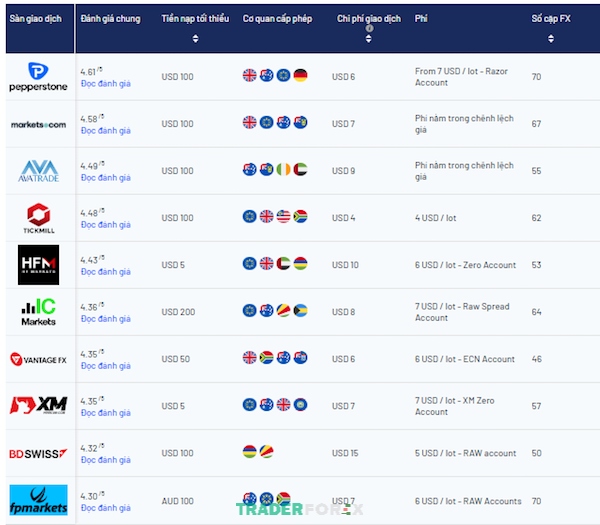Click the markets.com broker logo

(x=38, y=125)
